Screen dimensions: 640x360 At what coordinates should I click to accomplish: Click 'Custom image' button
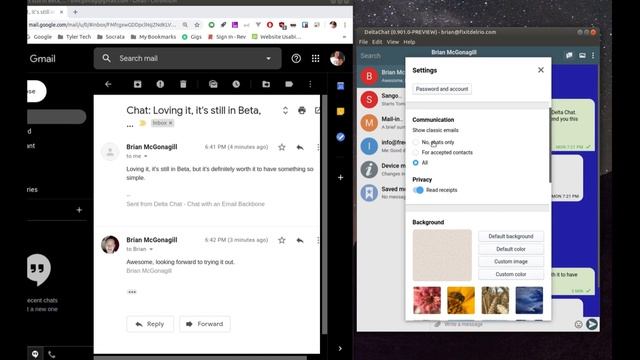[511, 262]
